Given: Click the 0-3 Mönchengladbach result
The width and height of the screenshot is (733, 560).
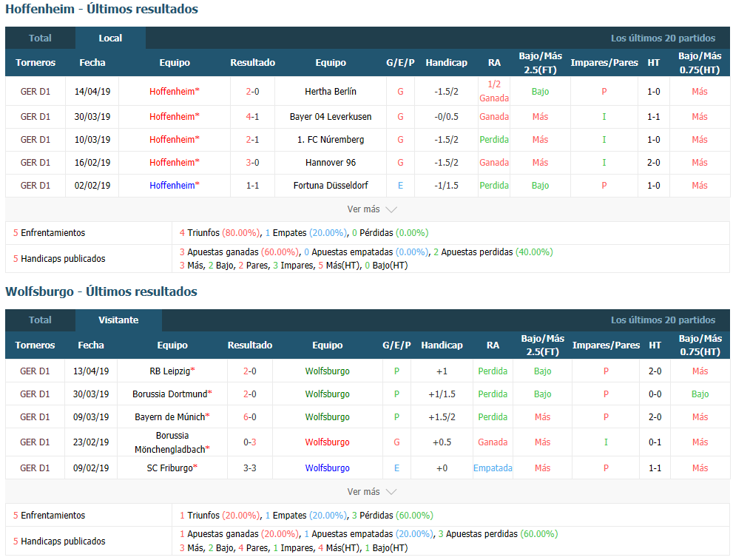Looking at the screenshot, I should click(x=249, y=442).
